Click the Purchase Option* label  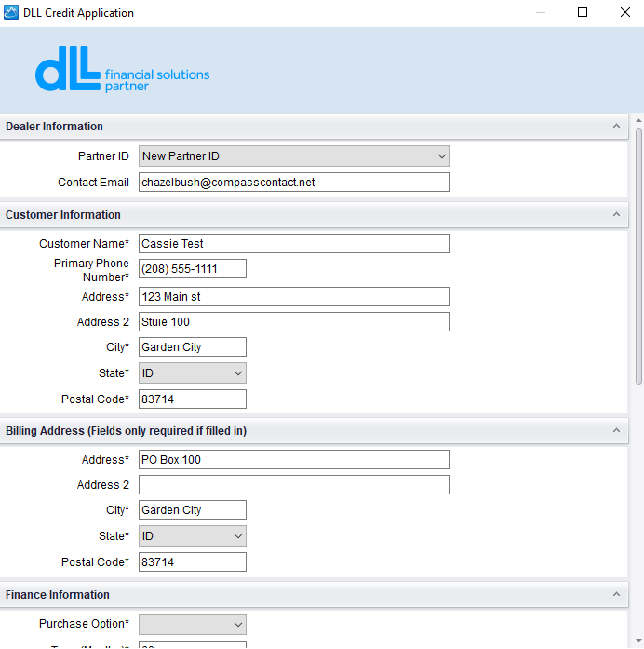pyautogui.click(x=84, y=623)
